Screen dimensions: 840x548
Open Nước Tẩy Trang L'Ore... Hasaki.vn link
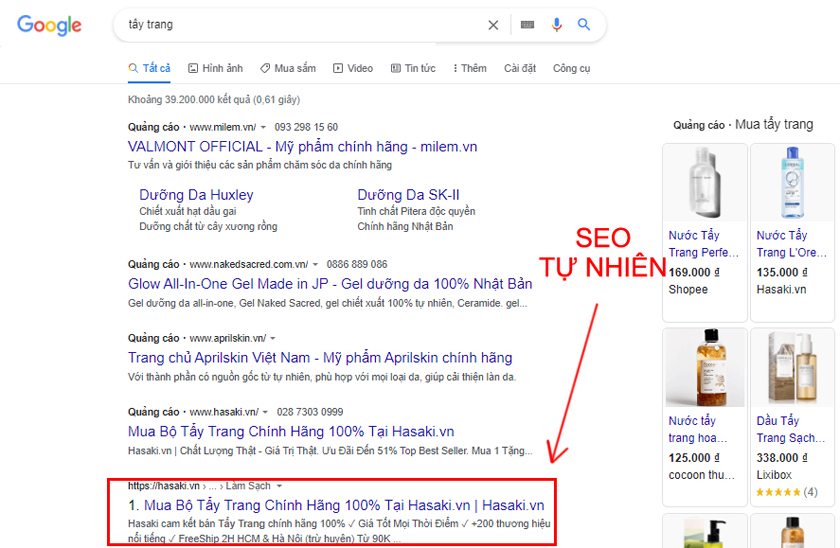click(x=791, y=244)
